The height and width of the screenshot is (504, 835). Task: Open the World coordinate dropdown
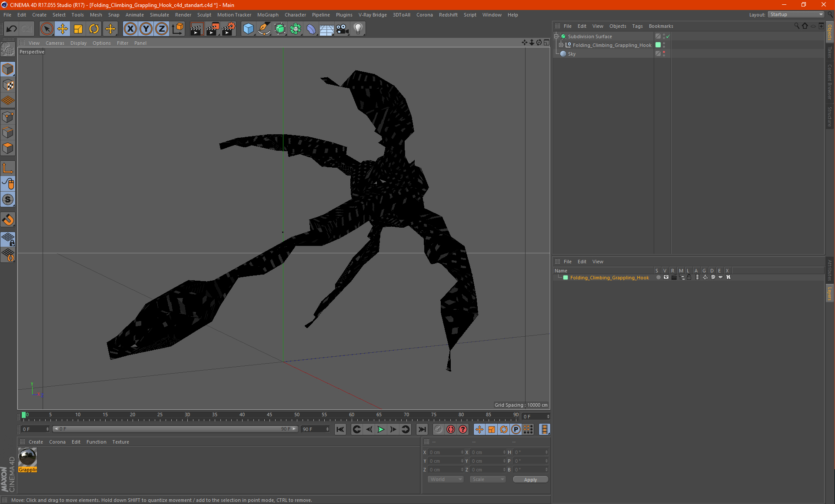446,479
